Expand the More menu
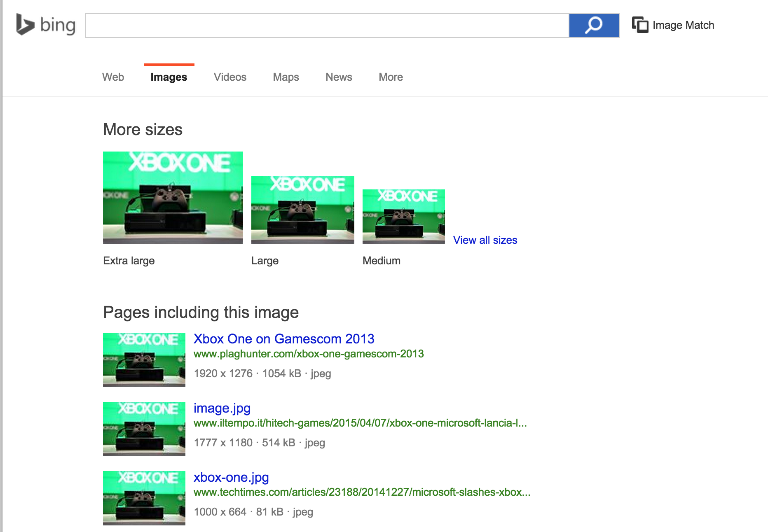 pyautogui.click(x=391, y=77)
